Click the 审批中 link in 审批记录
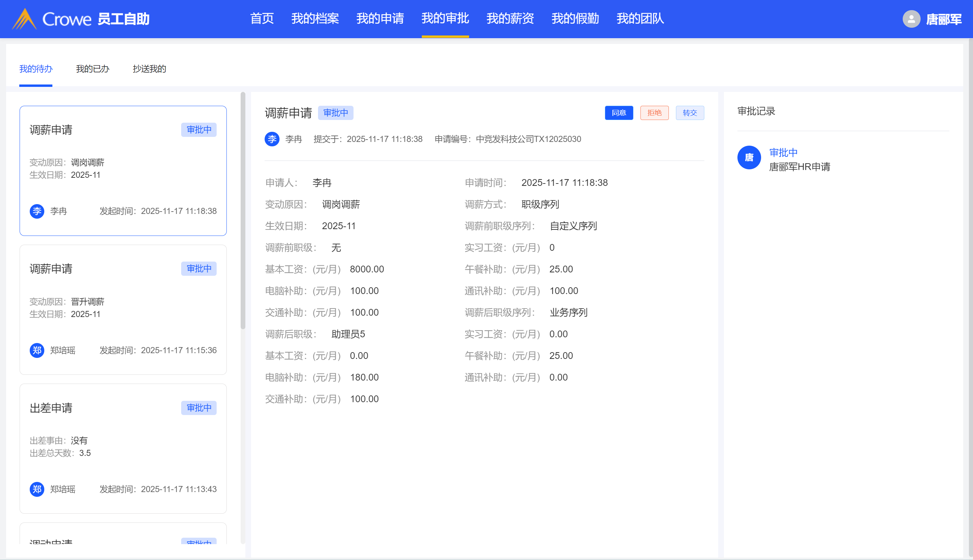 click(x=783, y=153)
